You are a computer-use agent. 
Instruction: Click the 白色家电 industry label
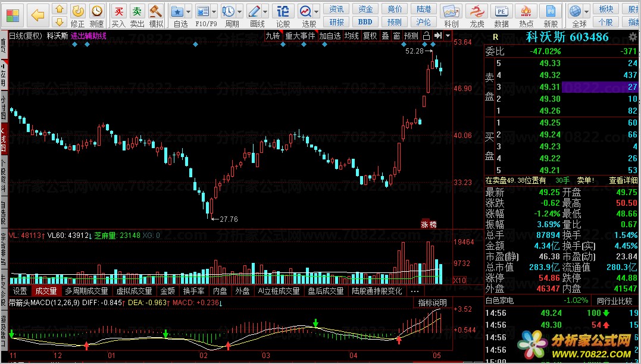tap(499, 301)
